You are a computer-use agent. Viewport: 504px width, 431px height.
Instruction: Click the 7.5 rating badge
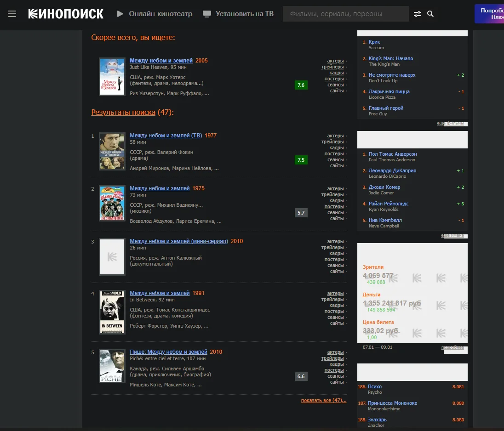(x=301, y=160)
